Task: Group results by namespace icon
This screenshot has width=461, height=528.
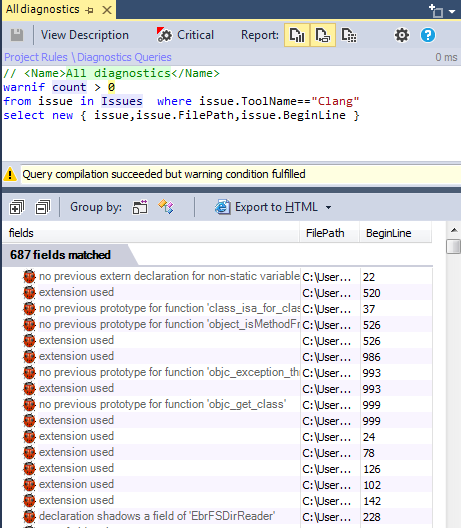Action: [x=140, y=207]
